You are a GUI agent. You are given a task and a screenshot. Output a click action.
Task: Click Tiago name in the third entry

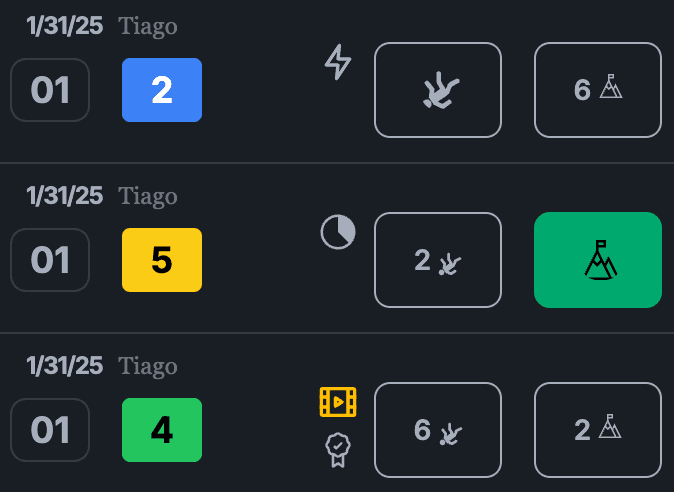[x=148, y=367]
